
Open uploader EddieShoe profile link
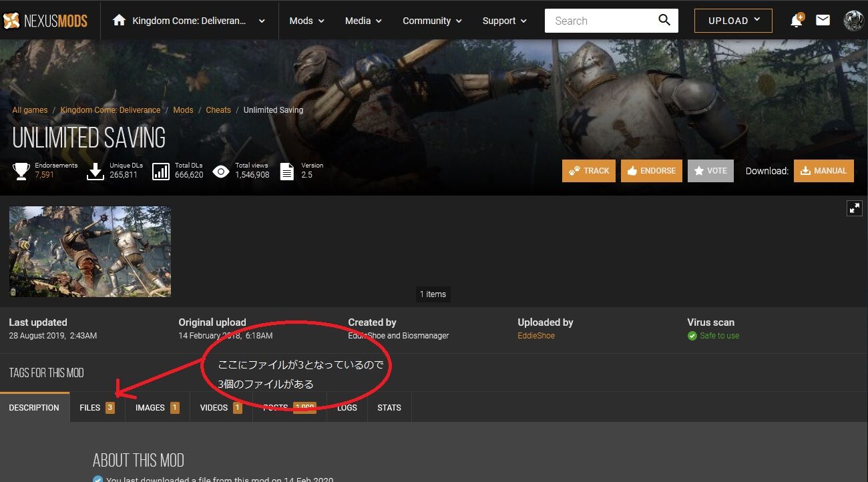click(x=536, y=336)
